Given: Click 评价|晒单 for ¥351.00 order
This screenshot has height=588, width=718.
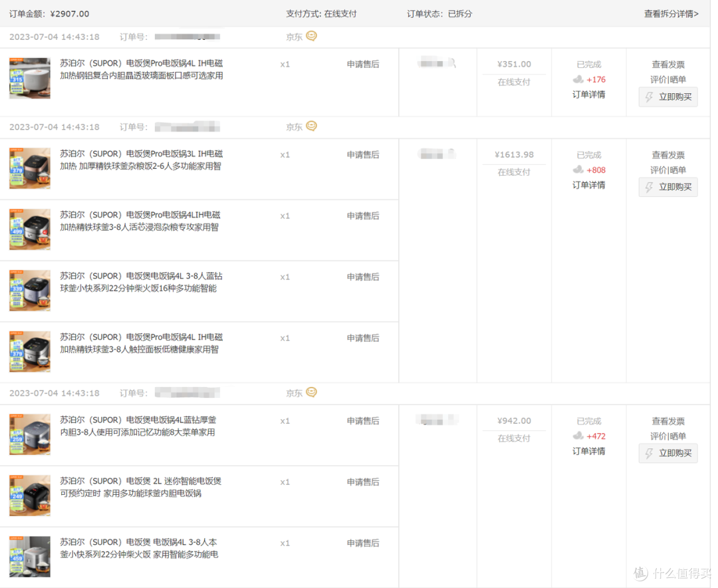Looking at the screenshot, I should [668, 79].
